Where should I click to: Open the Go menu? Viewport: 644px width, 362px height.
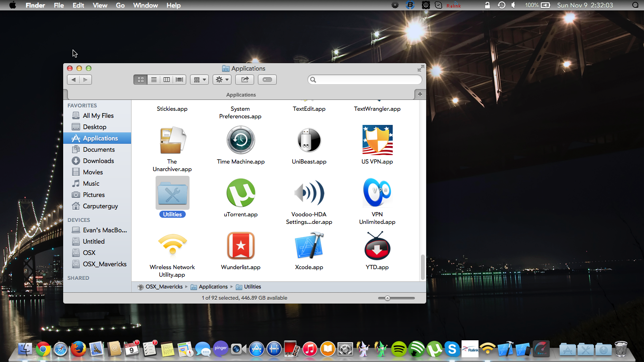click(x=120, y=5)
